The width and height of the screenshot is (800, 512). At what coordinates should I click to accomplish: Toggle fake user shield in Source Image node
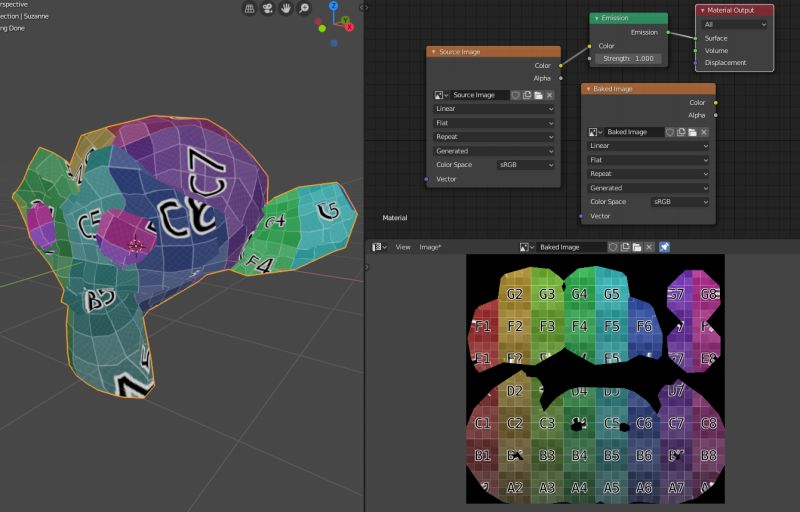(515, 95)
